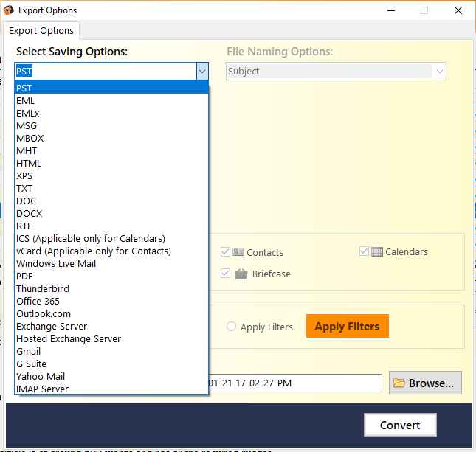The width and height of the screenshot is (476, 452).
Task: Pick Office 365 from the list
Action: (x=111, y=302)
